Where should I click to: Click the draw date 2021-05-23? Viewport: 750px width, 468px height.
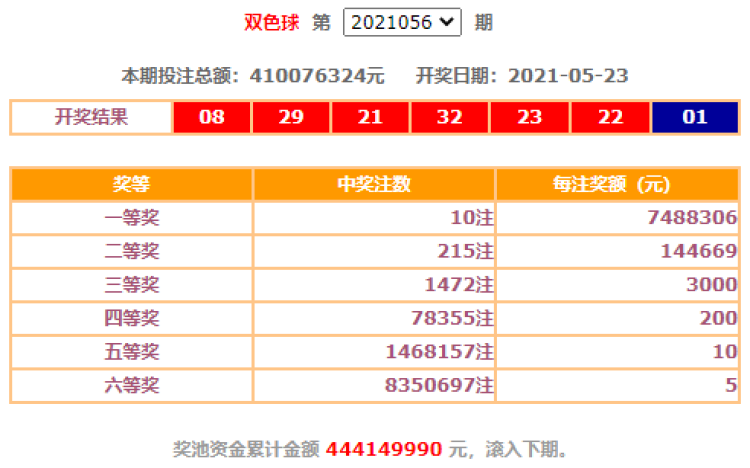pyautogui.click(x=568, y=76)
